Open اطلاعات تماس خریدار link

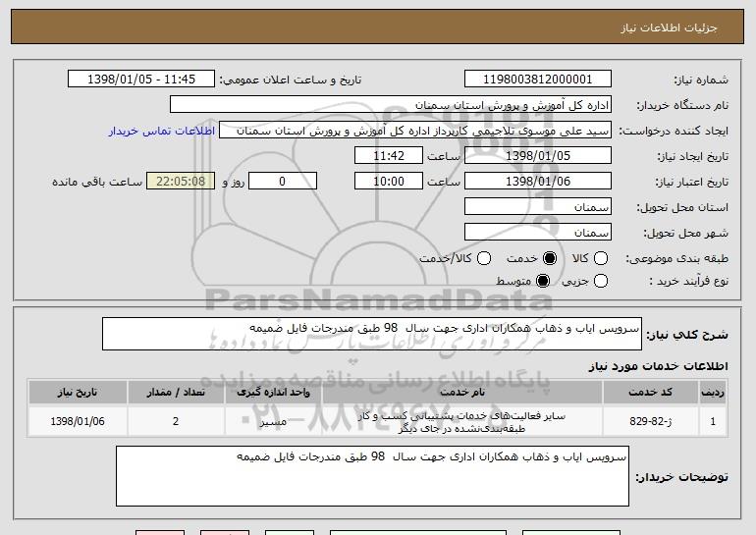tap(162, 132)
